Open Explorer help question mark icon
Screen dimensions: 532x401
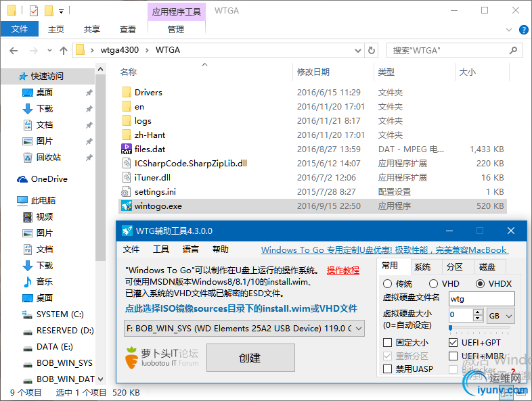pyautogui.click(x=523, y=30)
